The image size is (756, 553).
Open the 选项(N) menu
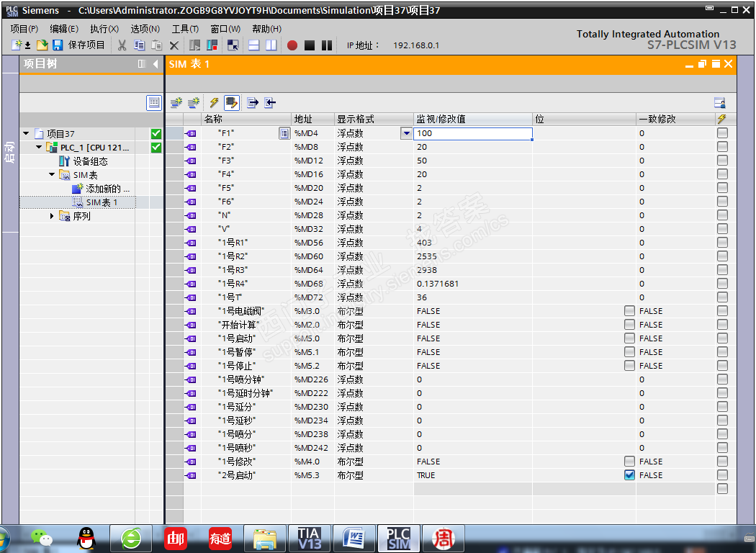[x=145, y=29]
